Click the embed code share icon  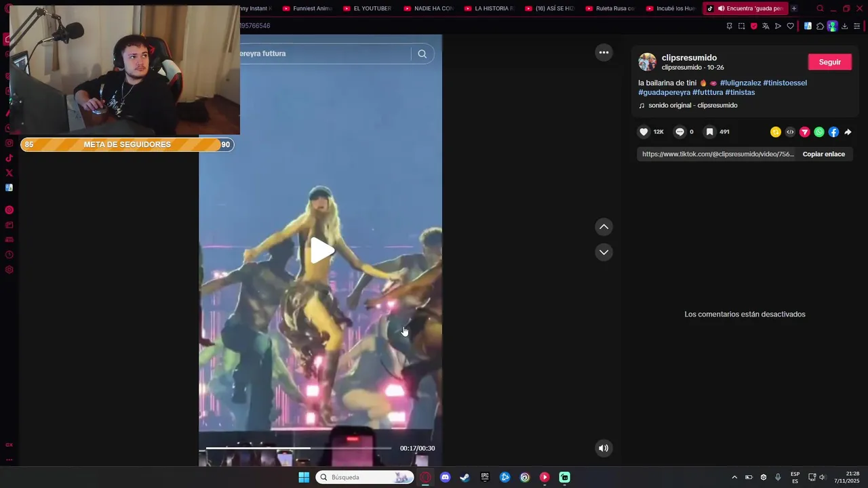point(790,132)
